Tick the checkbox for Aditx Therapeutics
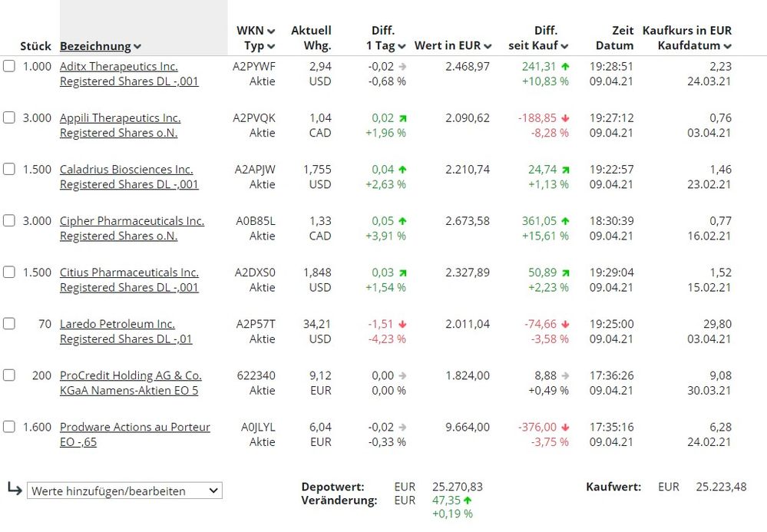 click(x=9, y=66)
